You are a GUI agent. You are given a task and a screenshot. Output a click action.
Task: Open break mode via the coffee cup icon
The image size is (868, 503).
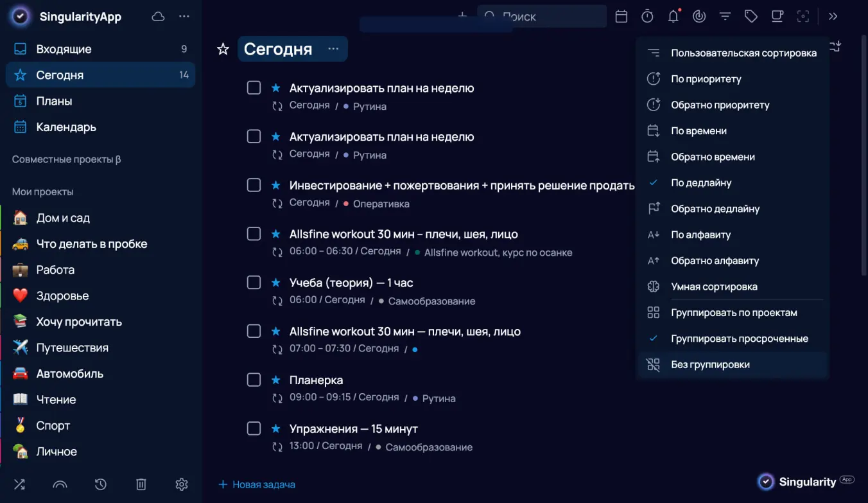coord(777,16)
